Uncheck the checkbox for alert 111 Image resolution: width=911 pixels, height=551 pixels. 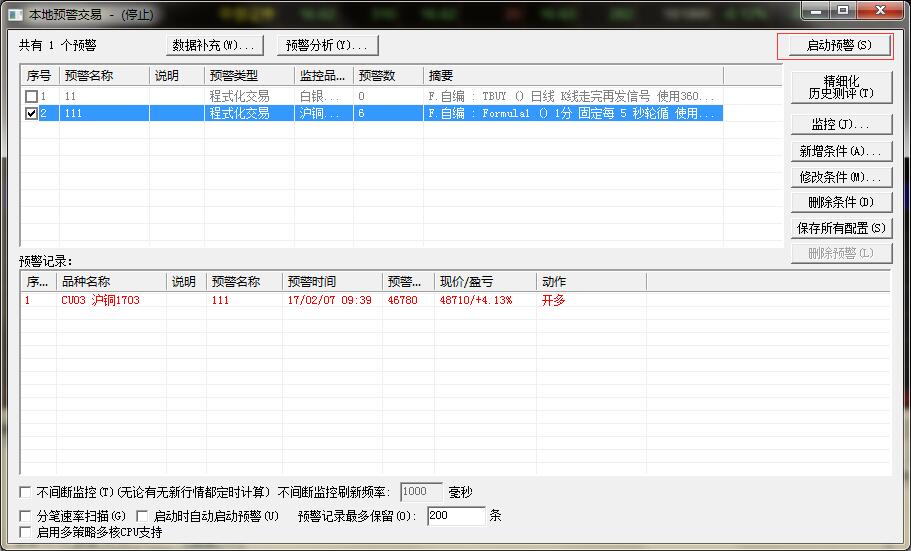[32, 114]
